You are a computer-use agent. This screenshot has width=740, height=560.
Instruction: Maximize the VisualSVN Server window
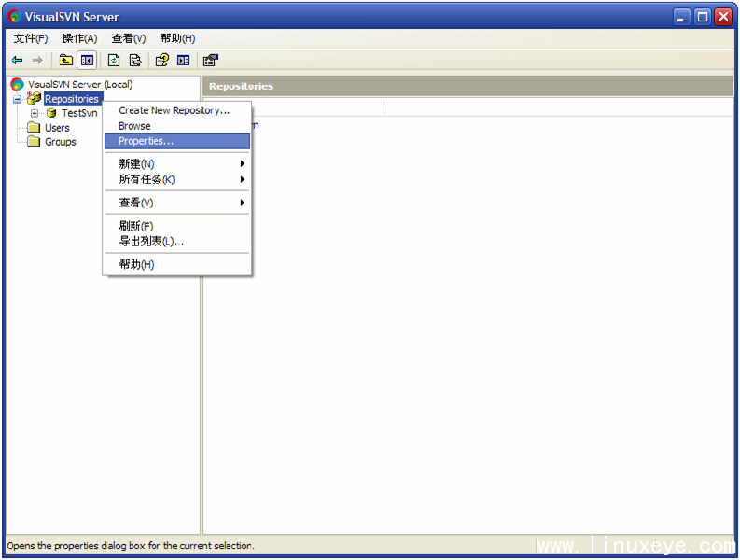tap(703, 18)
